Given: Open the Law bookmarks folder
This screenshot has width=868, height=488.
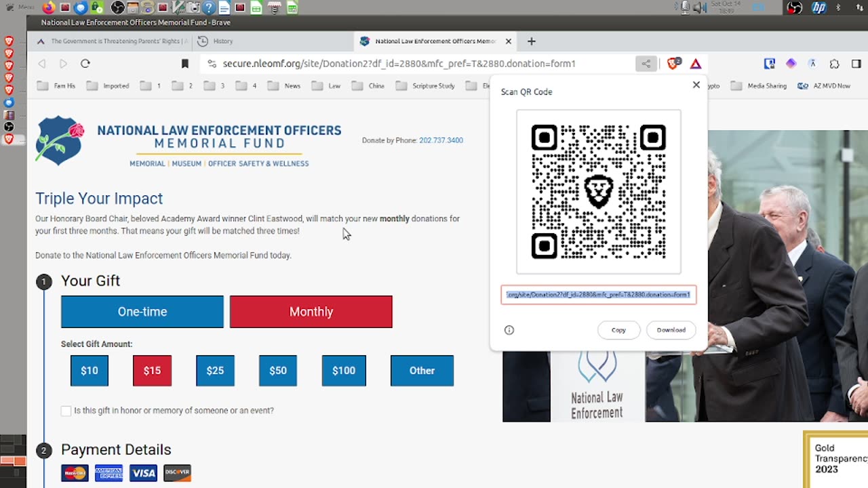Looking at the screenshot, I should 326,86.
